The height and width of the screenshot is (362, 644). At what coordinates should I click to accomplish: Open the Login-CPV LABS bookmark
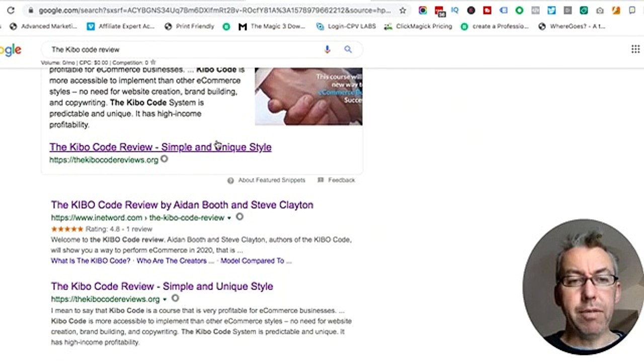pyautogui.click(x=346, y=26)
